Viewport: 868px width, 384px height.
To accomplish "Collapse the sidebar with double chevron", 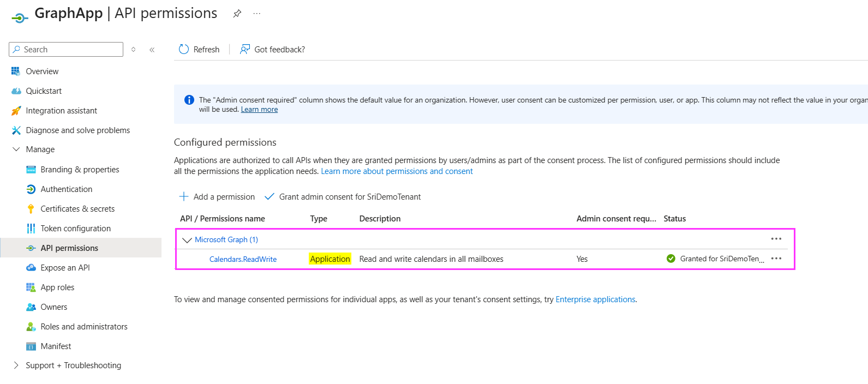I will 152,50.
